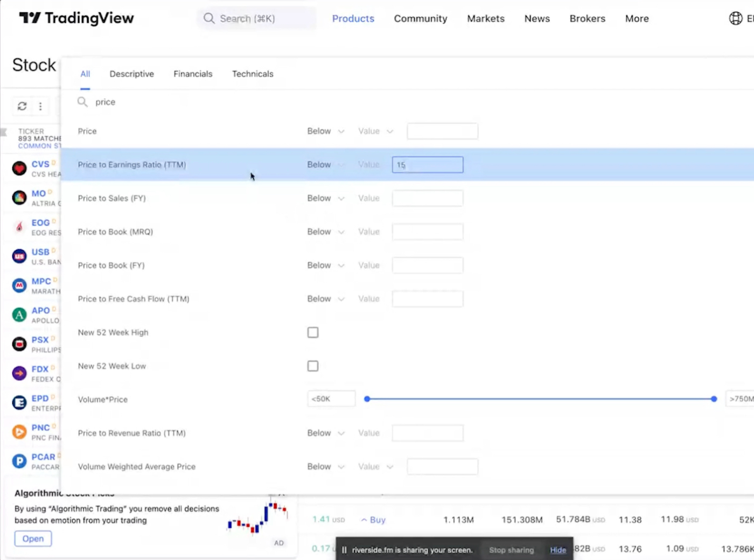Image resolution: width=754 pixels, height=560 pixels.
Task: Click the Altria MO ticker logo
Action: pos(19,198)
